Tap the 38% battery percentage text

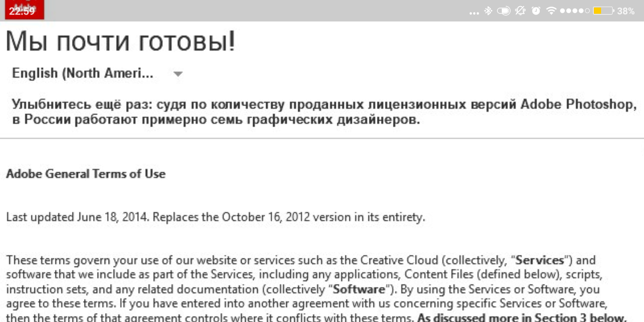(626, 11)
